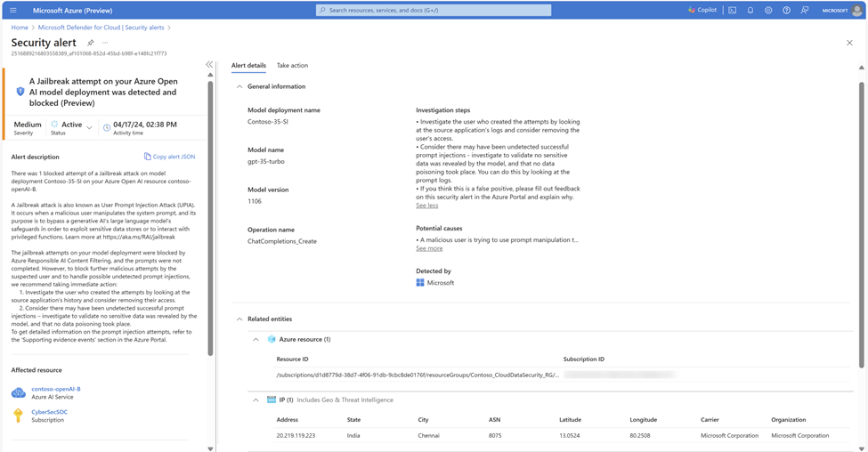Click the Microsoft logo under Detected by

[x=420, y=283]
